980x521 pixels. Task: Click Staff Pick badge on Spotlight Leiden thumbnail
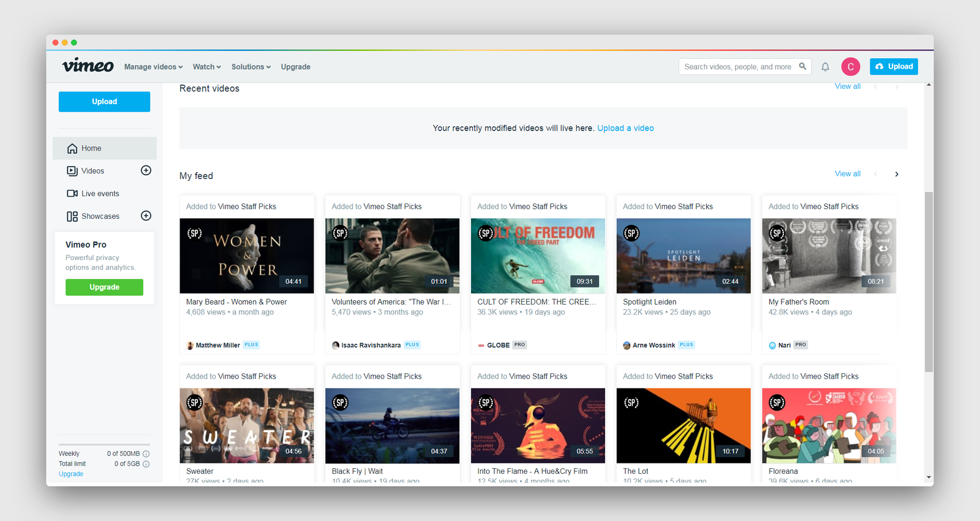click(x=631, y=233)
